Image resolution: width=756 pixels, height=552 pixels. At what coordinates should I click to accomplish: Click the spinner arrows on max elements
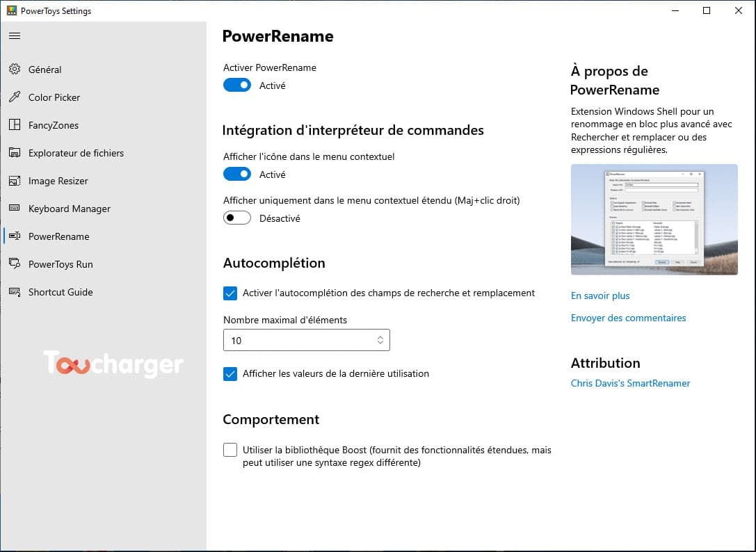point(380,341)
